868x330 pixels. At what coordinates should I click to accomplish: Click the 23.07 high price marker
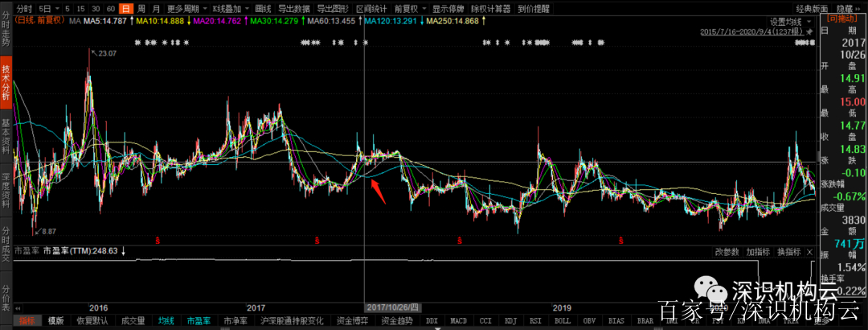(105, 52)
